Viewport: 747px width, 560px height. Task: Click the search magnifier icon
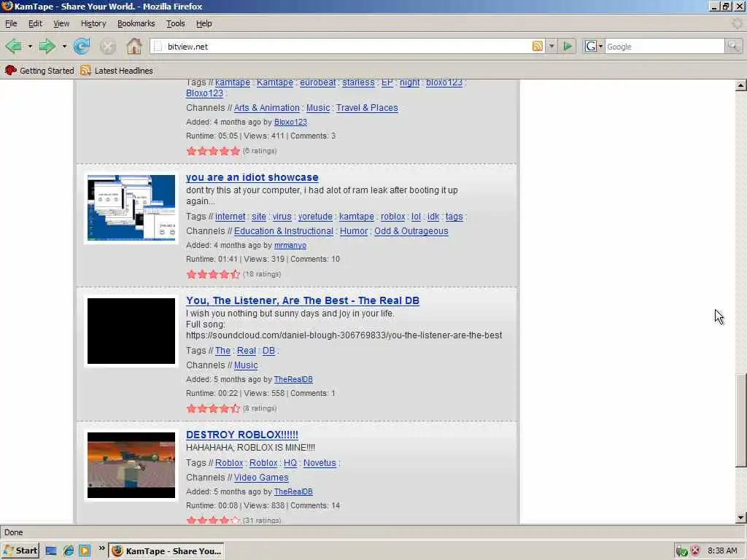pos(733,46)
